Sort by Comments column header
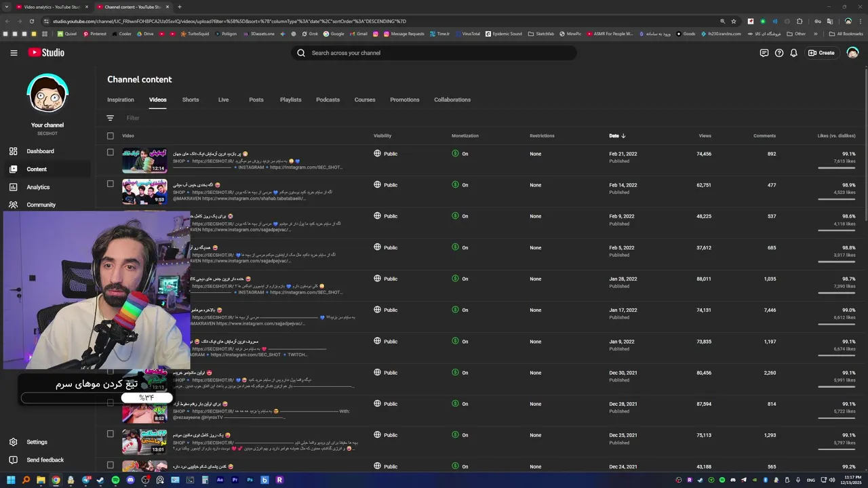Image resolution: width=868 pixels, height=488 pixels. click(764, 136)
